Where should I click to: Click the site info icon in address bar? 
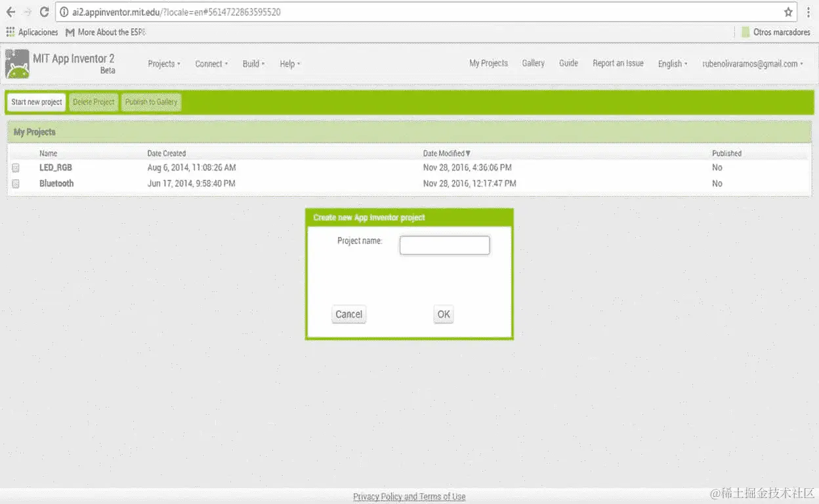point(63,12)
